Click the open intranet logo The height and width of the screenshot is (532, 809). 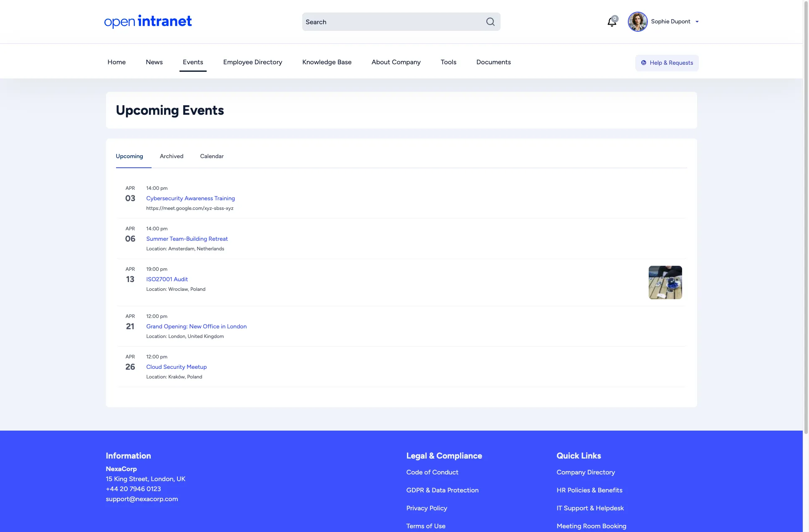click(x=148, y=21)
